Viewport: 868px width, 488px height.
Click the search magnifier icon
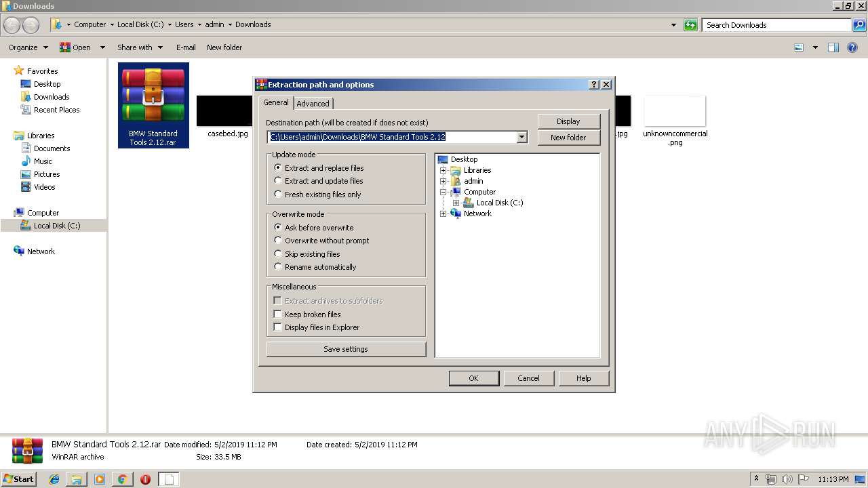pos(859,25)
